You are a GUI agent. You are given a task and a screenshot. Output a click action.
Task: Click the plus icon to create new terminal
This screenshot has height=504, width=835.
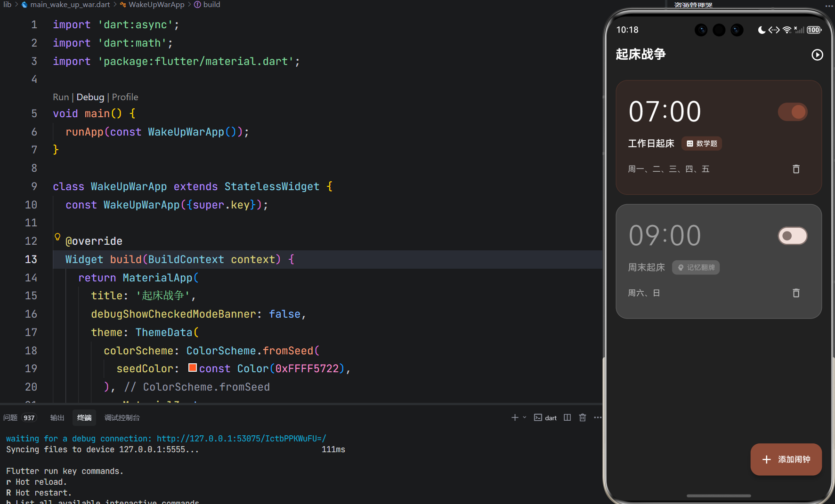515,417
